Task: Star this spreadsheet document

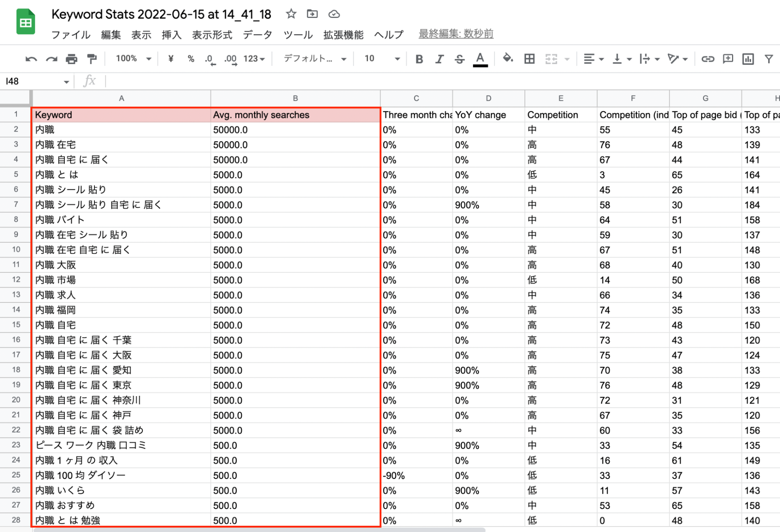Action: click(x=291, y=14)
